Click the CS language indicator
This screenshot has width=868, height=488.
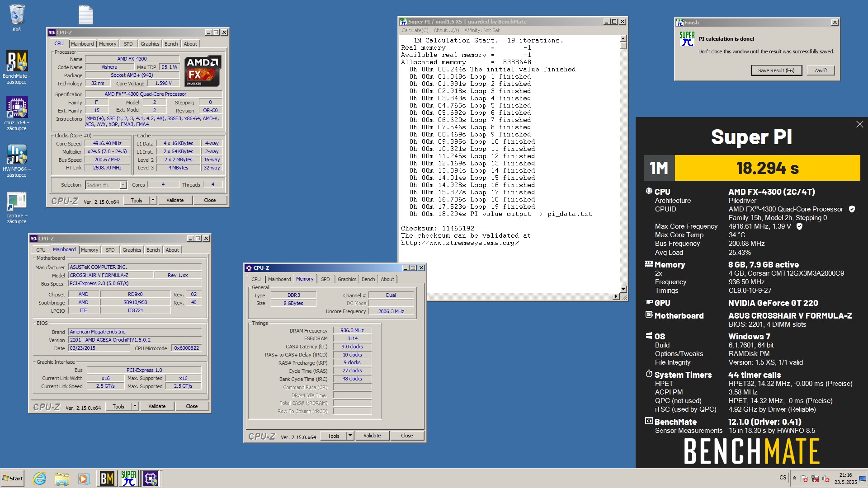point(783,478)
